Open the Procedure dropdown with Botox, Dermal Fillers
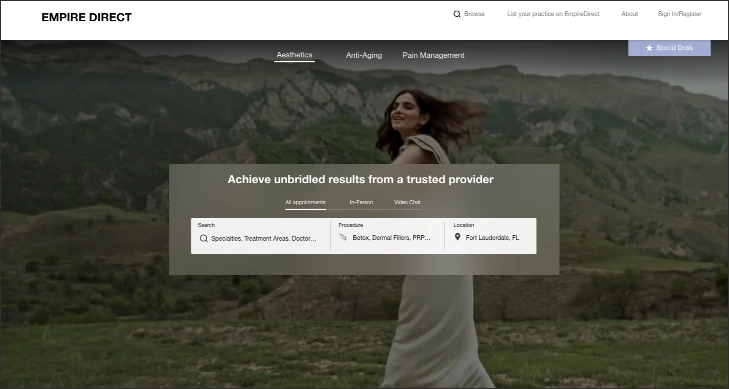 point(387,236)
